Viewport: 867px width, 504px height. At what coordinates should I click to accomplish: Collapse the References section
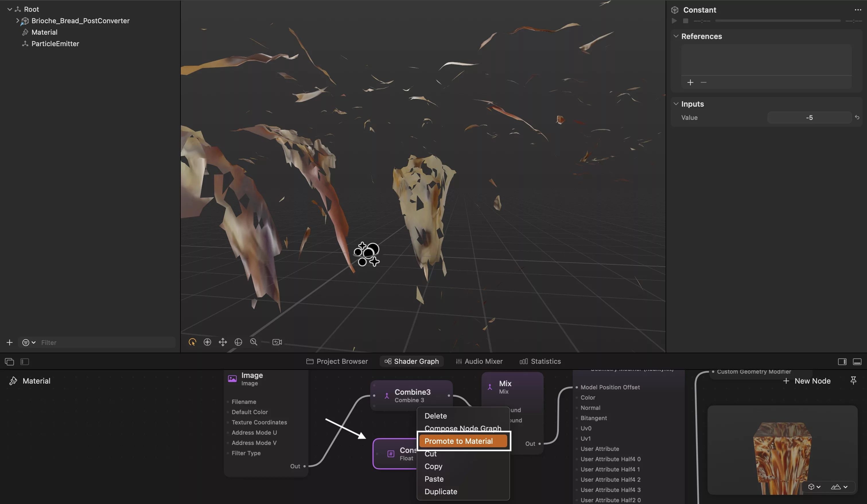[676, 36]
